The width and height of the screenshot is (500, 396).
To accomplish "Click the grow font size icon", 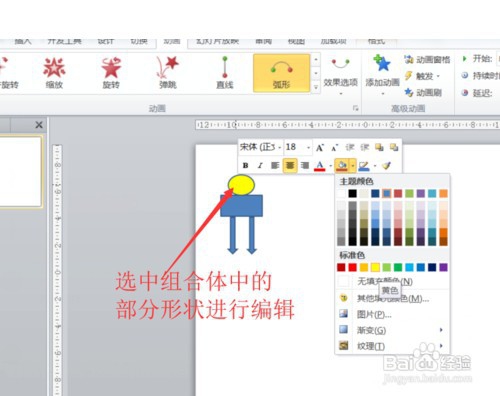I will [320, 147].
